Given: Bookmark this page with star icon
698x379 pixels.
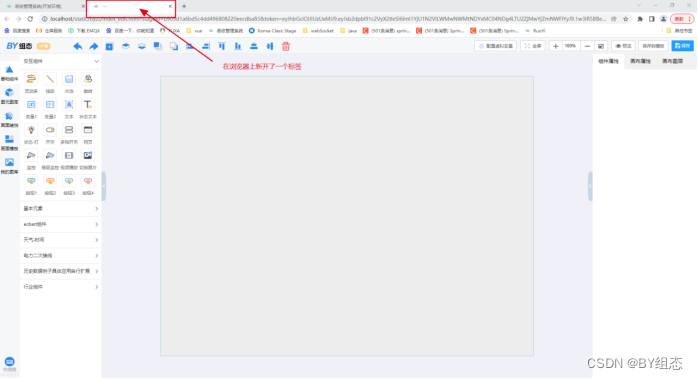Looking at the screenshot, I should click(625, 19).
